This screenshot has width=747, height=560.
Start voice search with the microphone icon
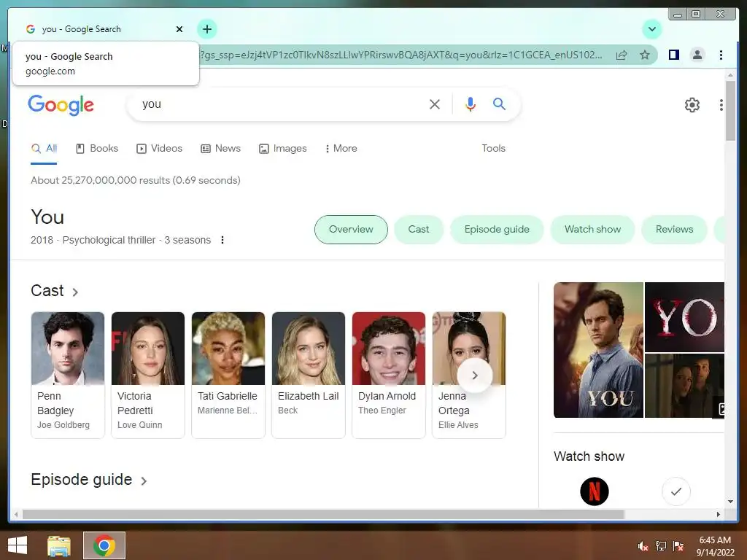click(x=471, y=104)
